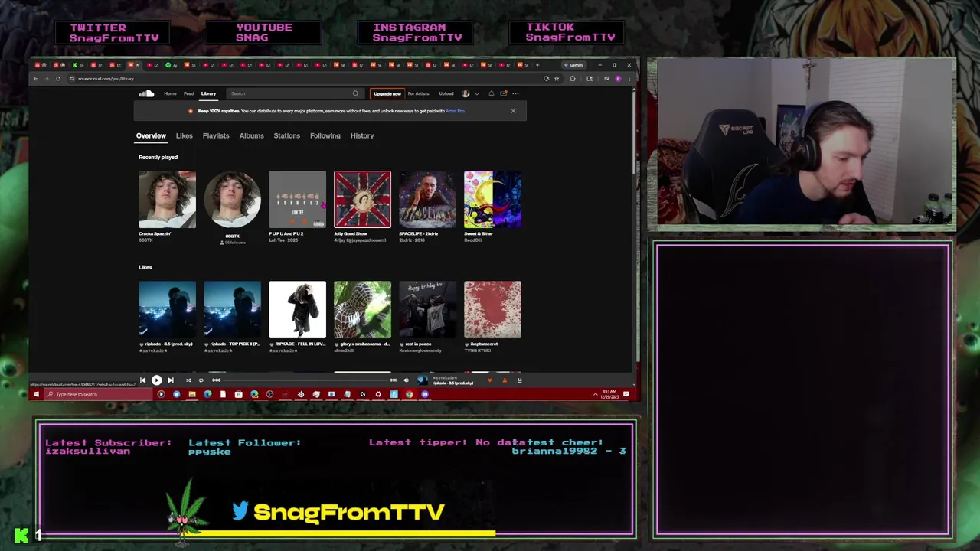Select the Library nav item
Screen dimensions: 980x551
tap(208, 93)
